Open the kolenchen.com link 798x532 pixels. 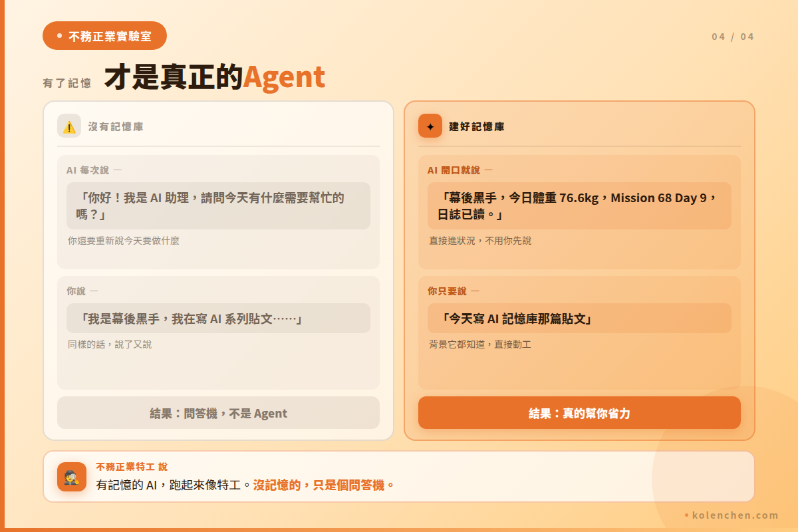point(731,515)
